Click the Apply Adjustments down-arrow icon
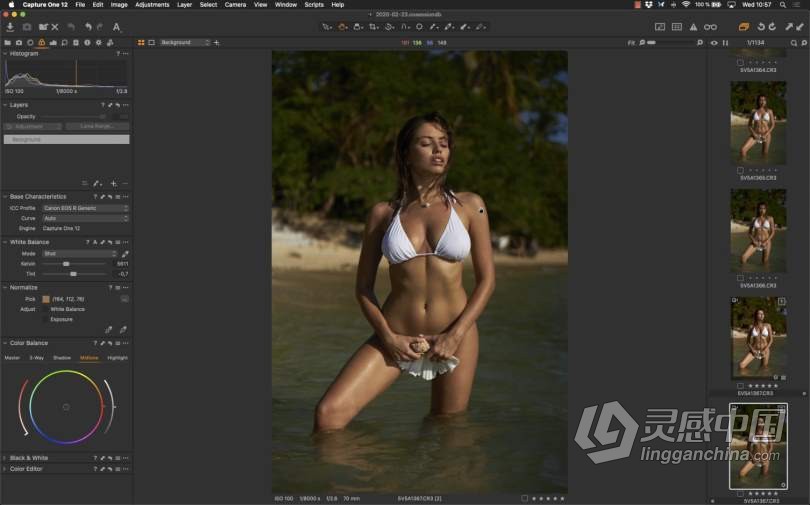This screenshot has height=505, width=810. click(800, 27)
